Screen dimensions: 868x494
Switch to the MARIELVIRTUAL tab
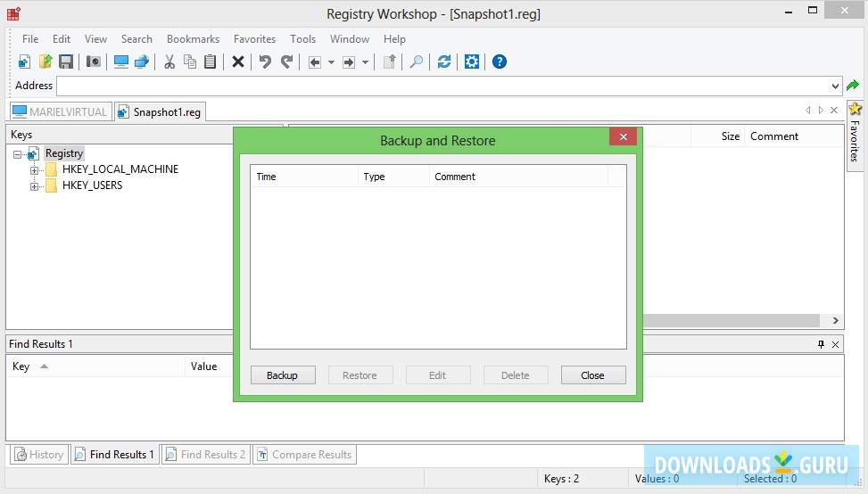coord(61,111)
